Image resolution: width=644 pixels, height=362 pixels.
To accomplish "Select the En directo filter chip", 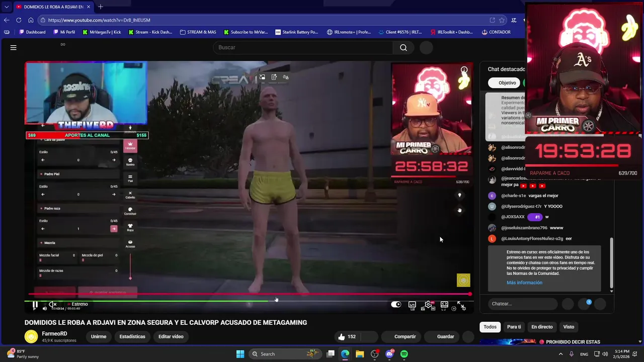I will click(542, 327).
